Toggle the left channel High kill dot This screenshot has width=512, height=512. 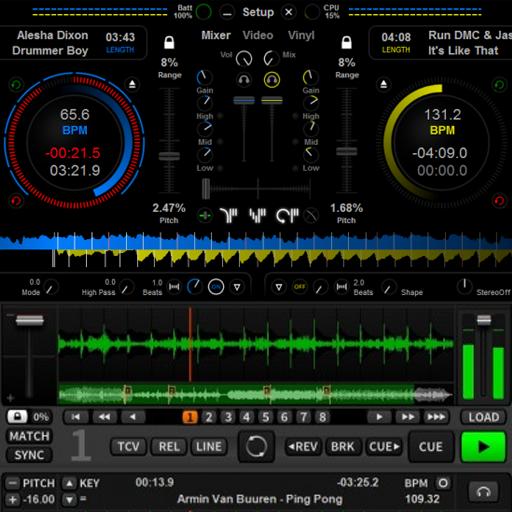220,116
